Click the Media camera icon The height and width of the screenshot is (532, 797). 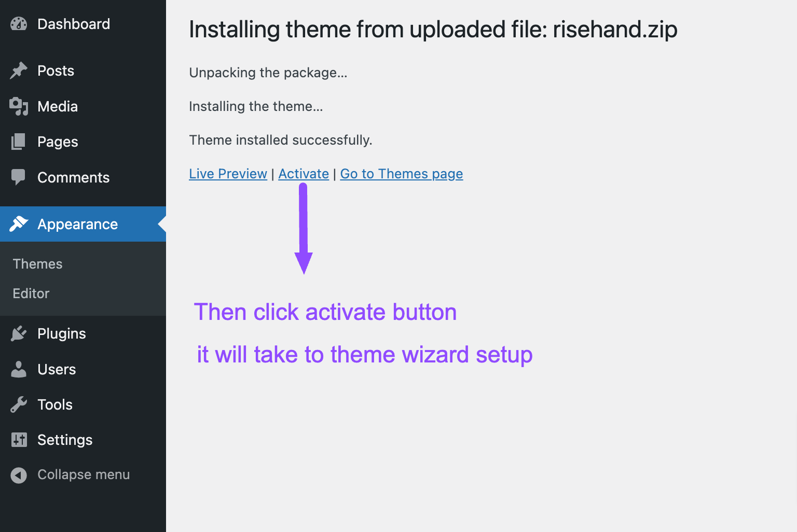[x=19, y=106]
